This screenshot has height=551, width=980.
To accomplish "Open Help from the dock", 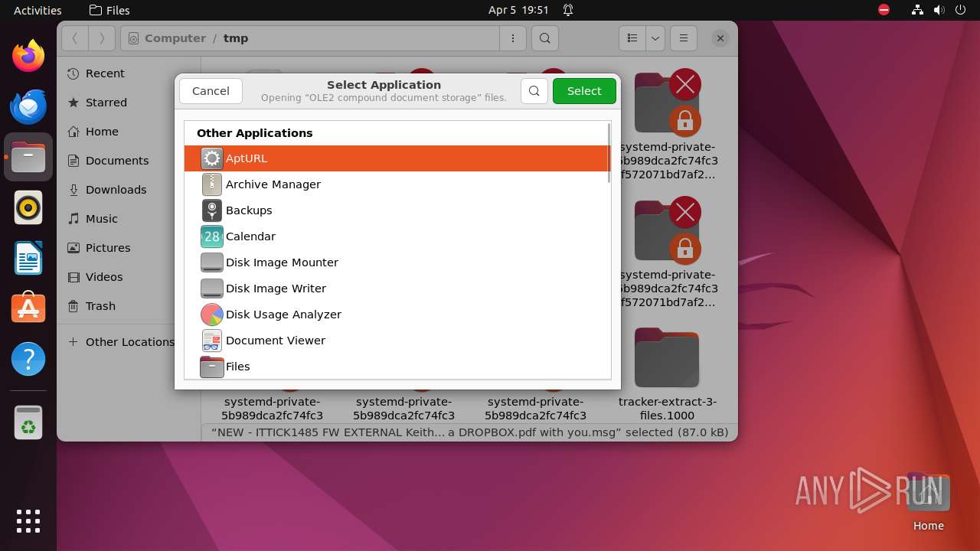I will coord(28,359).
